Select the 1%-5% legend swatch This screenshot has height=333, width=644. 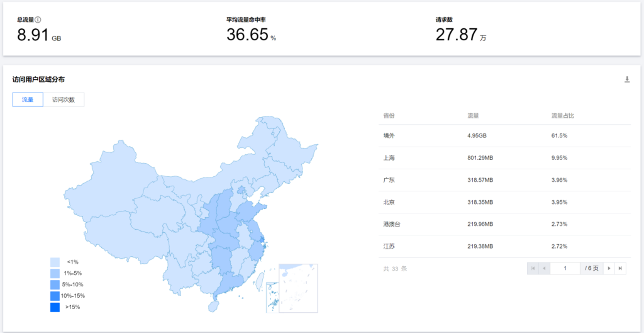[x=55, y=273]
